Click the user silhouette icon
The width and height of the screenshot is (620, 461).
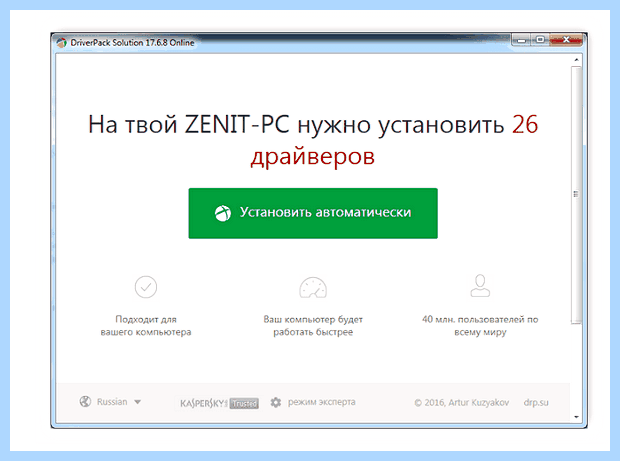tap(480, 285)
